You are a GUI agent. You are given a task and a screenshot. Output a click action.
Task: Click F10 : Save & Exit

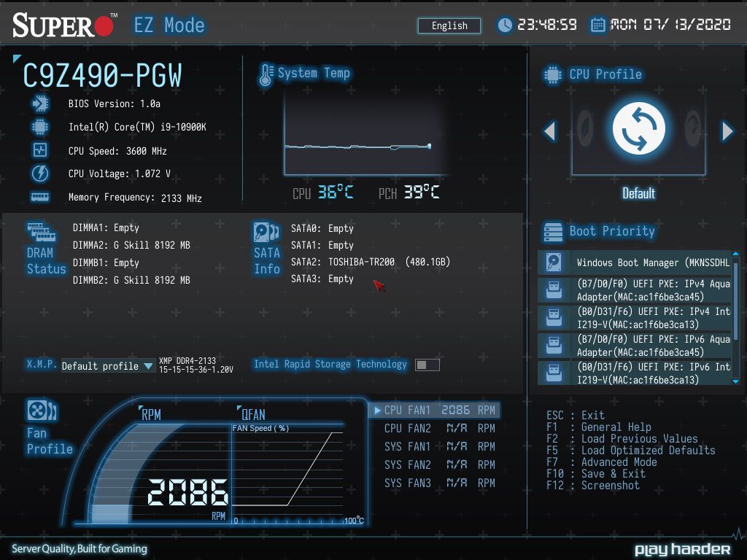pos(596,474)
